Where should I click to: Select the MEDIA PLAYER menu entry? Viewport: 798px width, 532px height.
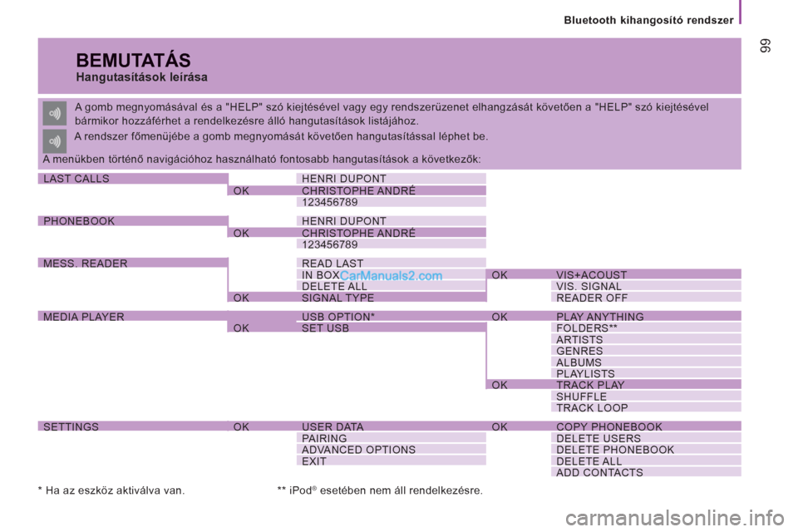coord(133,317)
